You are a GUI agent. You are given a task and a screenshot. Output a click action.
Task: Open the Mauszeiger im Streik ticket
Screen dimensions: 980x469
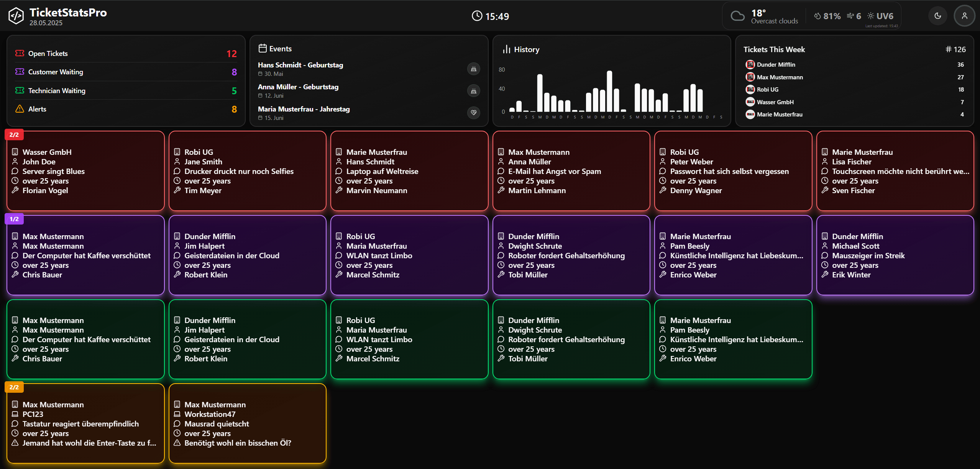[x=895, y=255]
